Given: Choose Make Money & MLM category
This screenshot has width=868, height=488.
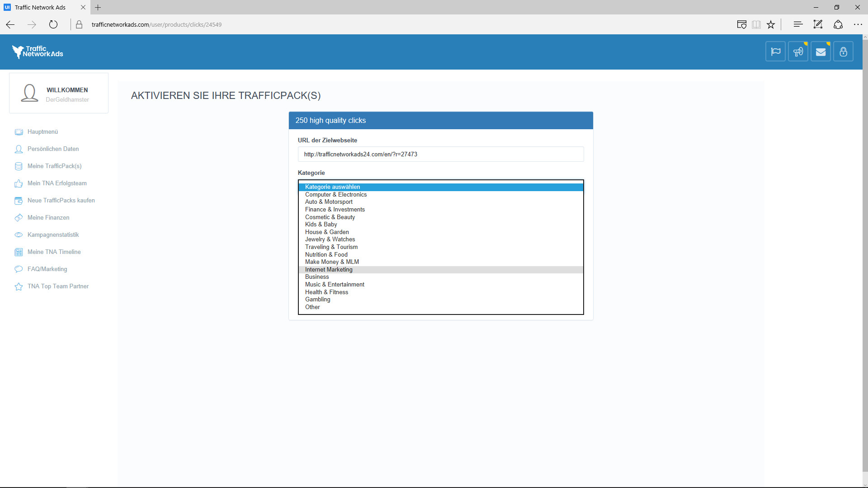Looking at the screenshot, I should pos(332,262).
